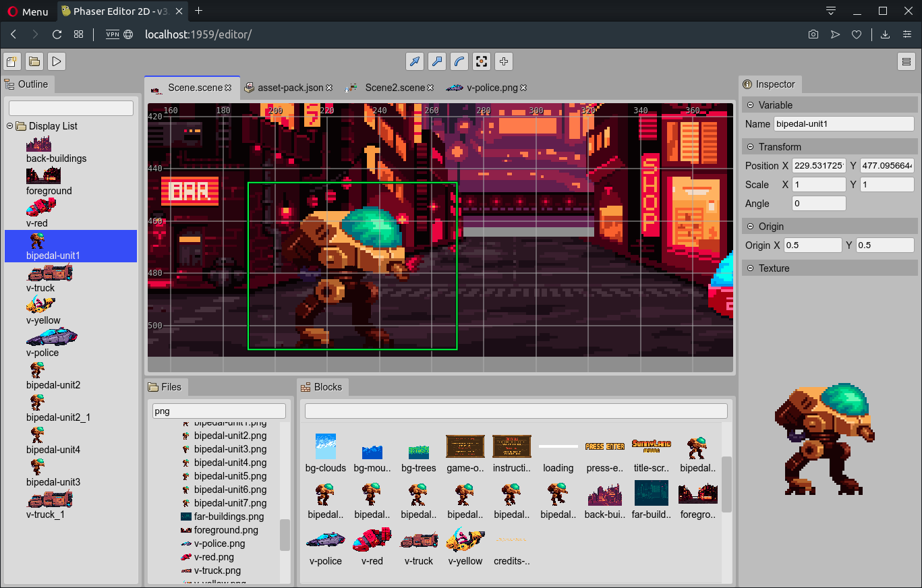Click the Open Project folder icon
This screenshot has width=922, height=588.
[x=34, y=61]
